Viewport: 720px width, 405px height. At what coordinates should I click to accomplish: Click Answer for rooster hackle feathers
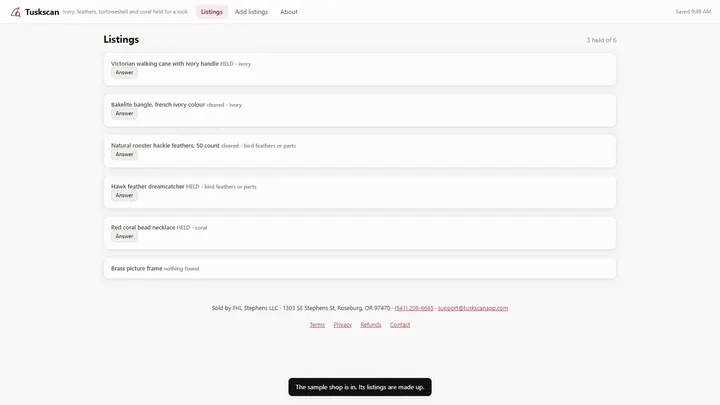[124, 154]
